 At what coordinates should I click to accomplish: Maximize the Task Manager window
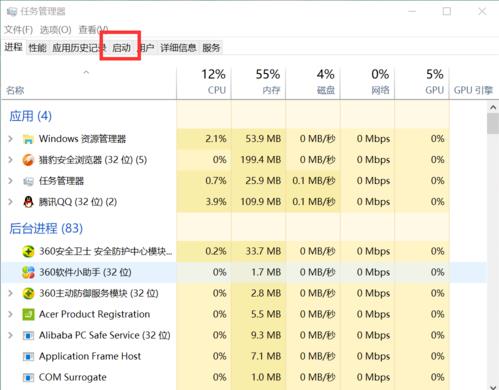(x=447, y=12)
